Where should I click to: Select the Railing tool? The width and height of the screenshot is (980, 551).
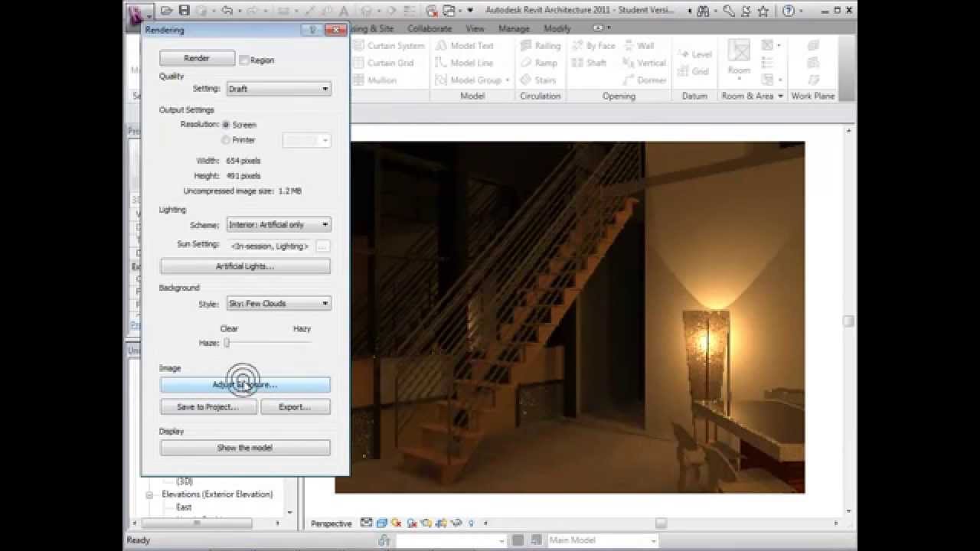pyautogui.click(x=541, y=46)
